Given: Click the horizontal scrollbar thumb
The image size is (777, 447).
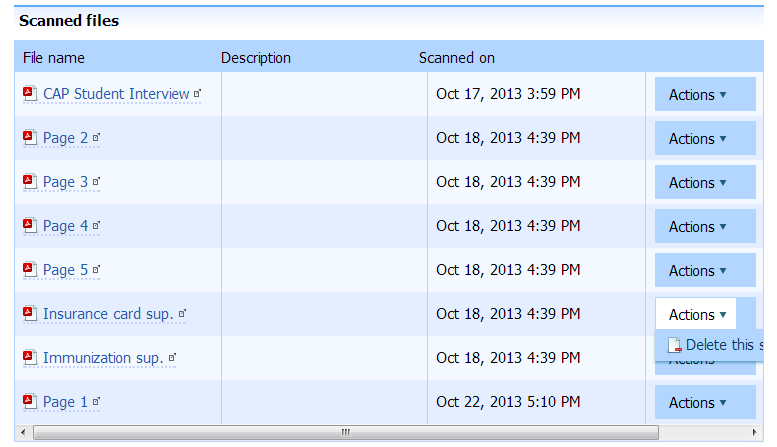Looking at the screenshot, I should [x=346, y=433].
